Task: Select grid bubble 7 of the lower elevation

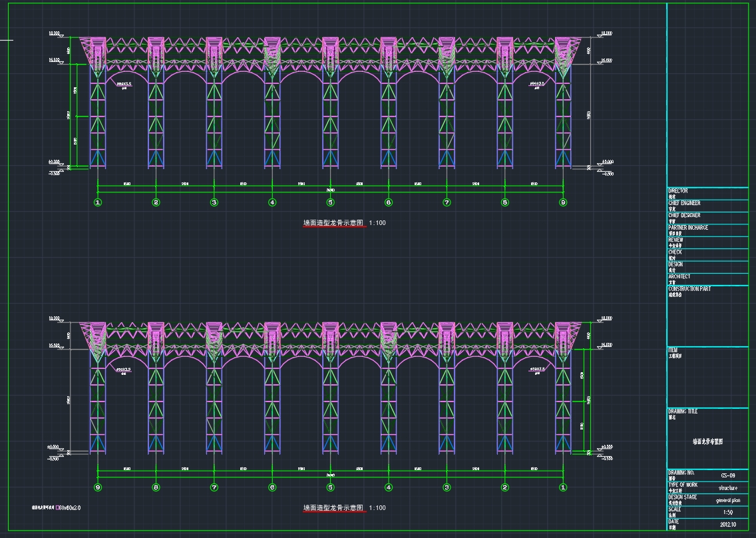Action: point(214,487)
